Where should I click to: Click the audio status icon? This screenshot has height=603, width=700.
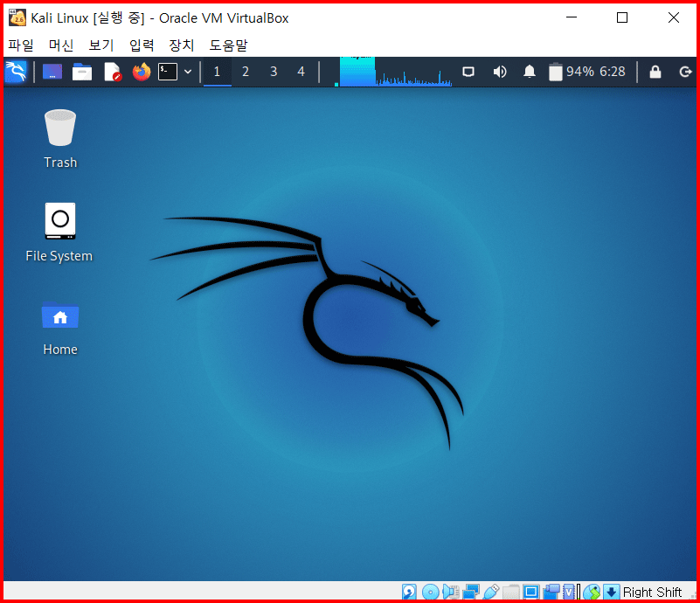(x=450, y=592)
